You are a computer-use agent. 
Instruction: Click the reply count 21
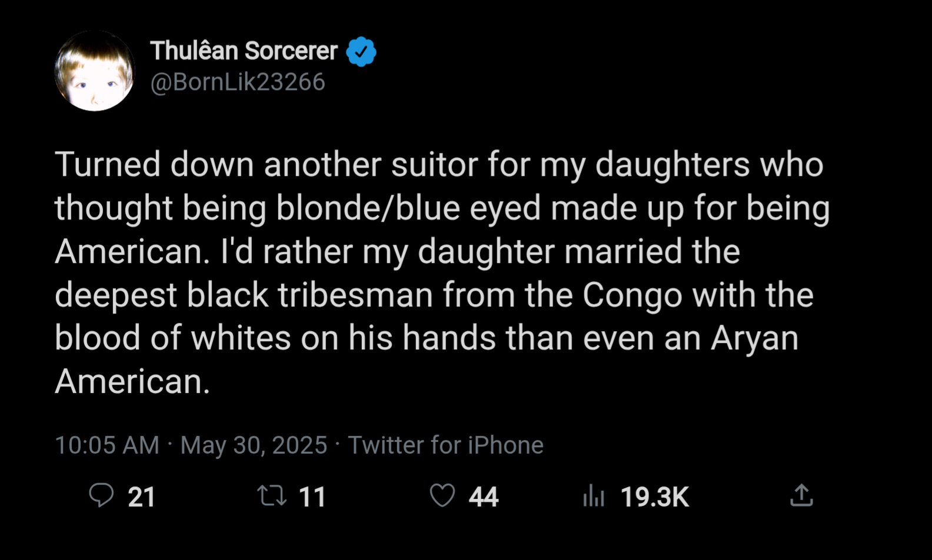142,497
